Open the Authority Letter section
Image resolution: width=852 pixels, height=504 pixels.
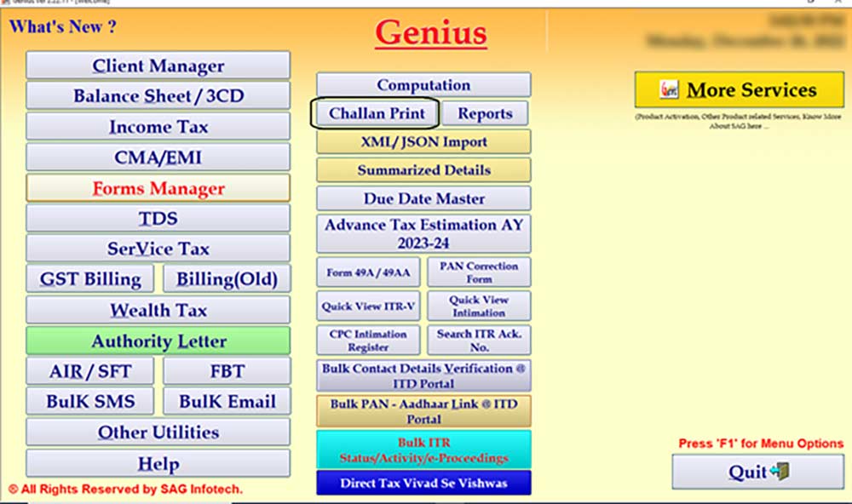[x=158, y=341]
